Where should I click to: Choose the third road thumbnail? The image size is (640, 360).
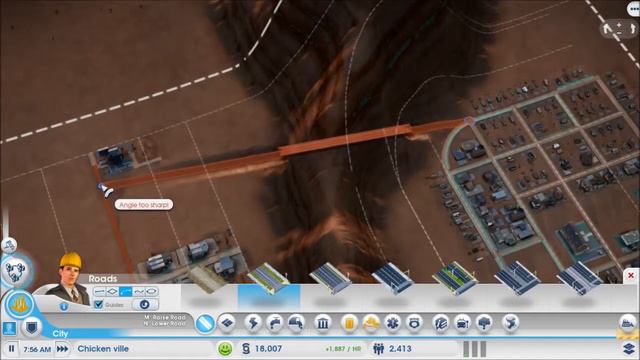(x=330, y=279)
